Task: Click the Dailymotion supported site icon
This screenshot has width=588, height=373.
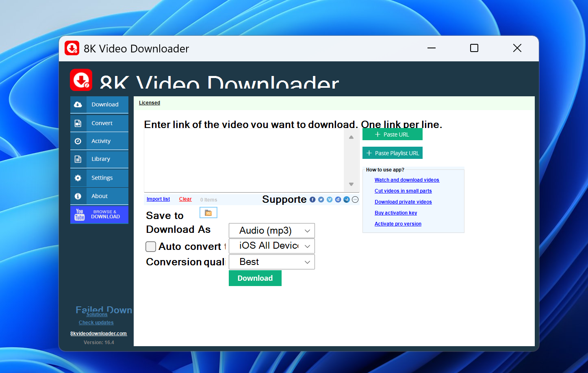Action: (x=338, y=200)
